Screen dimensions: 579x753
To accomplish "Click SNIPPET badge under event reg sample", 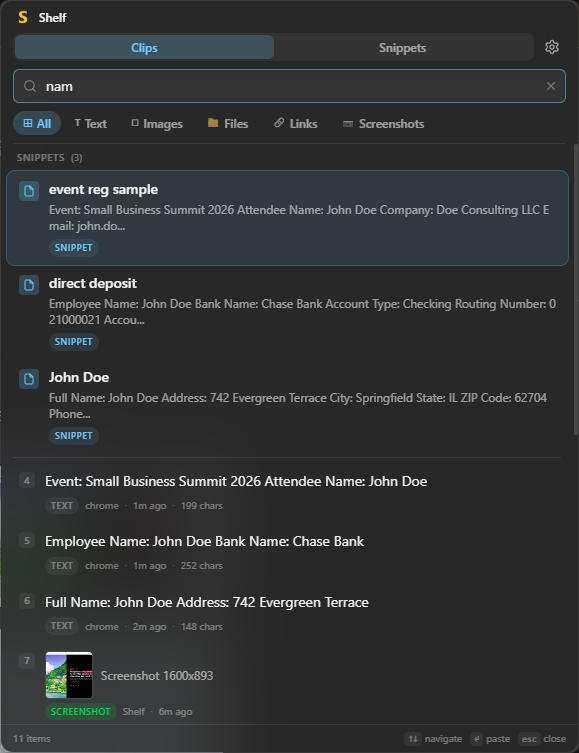I will click(73, 248).
